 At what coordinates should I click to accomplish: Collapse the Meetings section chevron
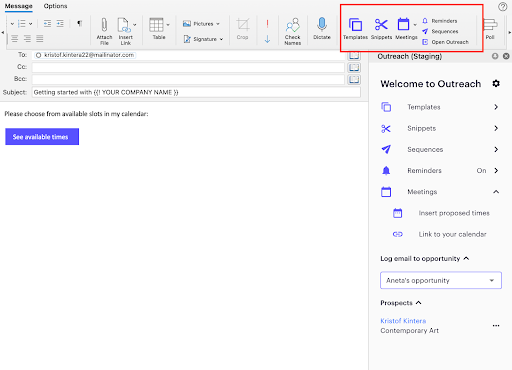tap(496, 192)
